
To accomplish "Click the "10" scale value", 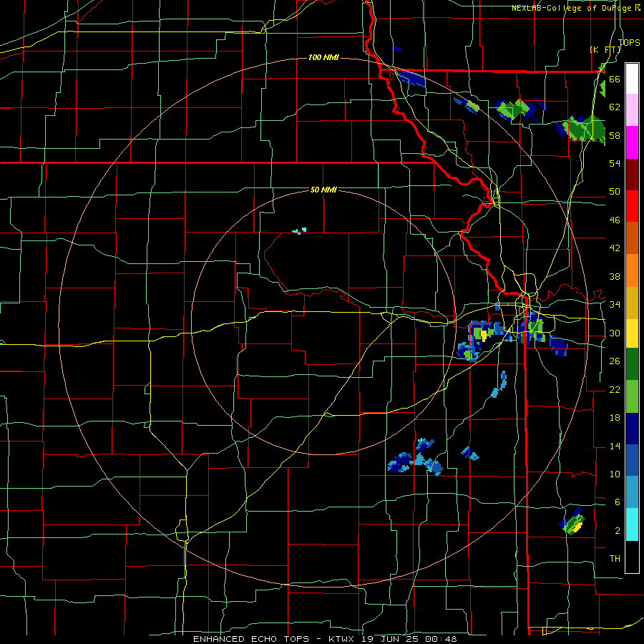I will (615, 474).
